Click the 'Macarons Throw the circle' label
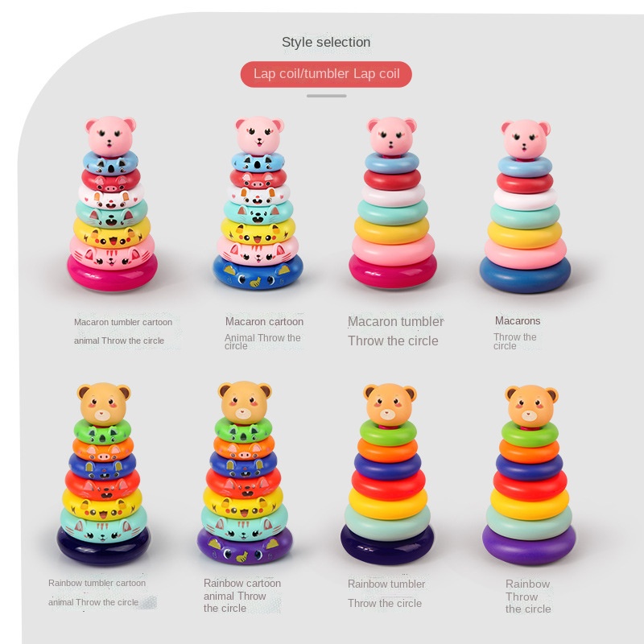This screenshot has width=644, height=644. tap(517, 332)
